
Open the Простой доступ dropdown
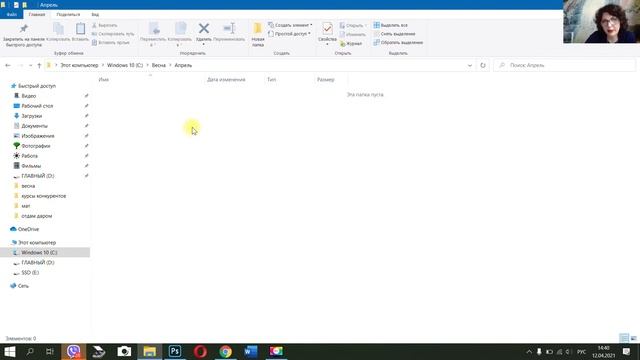tap(289, 34)
